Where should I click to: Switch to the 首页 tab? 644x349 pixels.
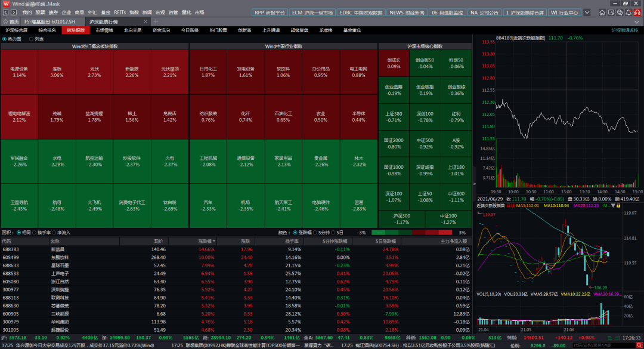pos(11,21)
